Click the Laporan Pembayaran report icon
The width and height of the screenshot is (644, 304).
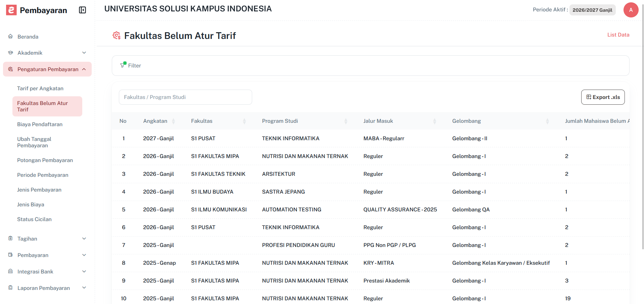[x=10, y=288]
